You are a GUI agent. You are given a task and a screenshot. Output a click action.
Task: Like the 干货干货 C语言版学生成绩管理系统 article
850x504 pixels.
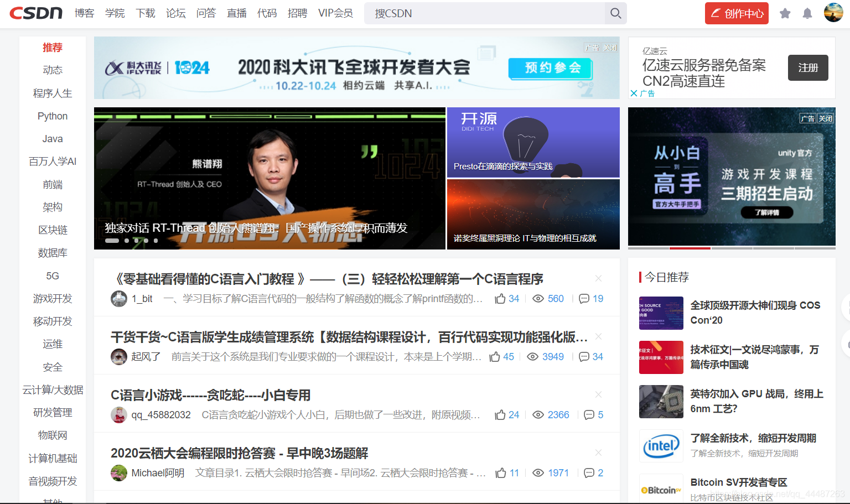pos(495,357)
